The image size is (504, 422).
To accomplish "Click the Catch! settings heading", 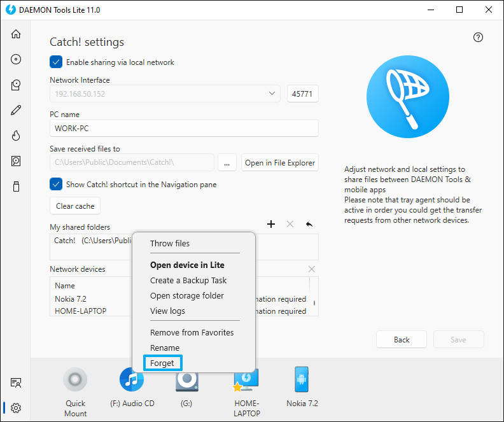I will pyautogui.click(x=87, y=42).
